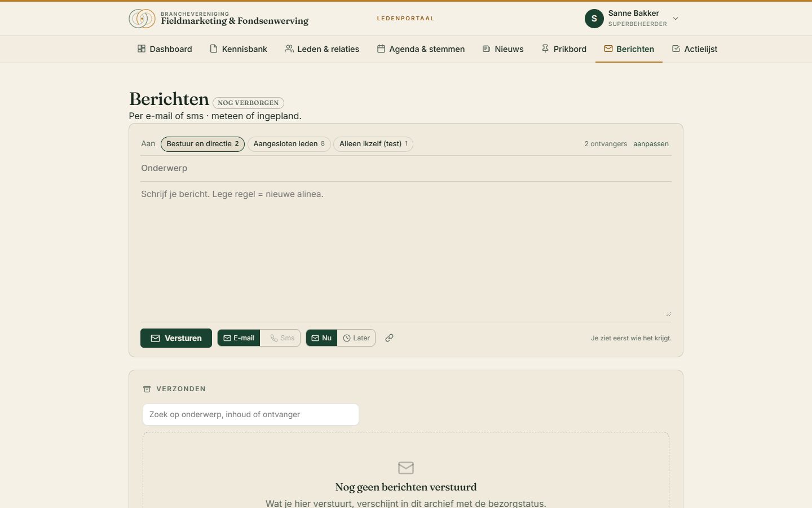The width and height of the screenshot is (812, 508).
Task: Select Nu to send immediately
Action: click(x=321, y=338)
